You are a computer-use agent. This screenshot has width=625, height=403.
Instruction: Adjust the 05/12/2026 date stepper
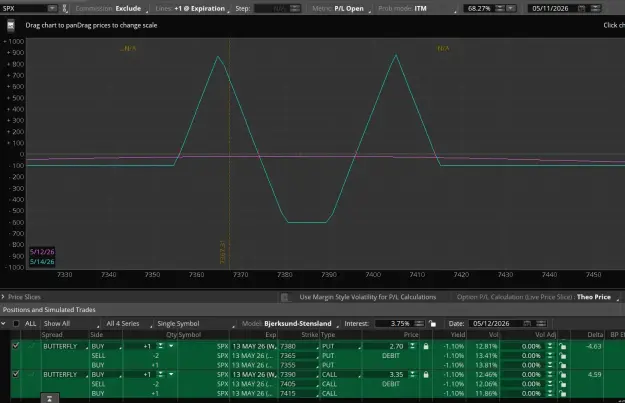coord(541,323)
